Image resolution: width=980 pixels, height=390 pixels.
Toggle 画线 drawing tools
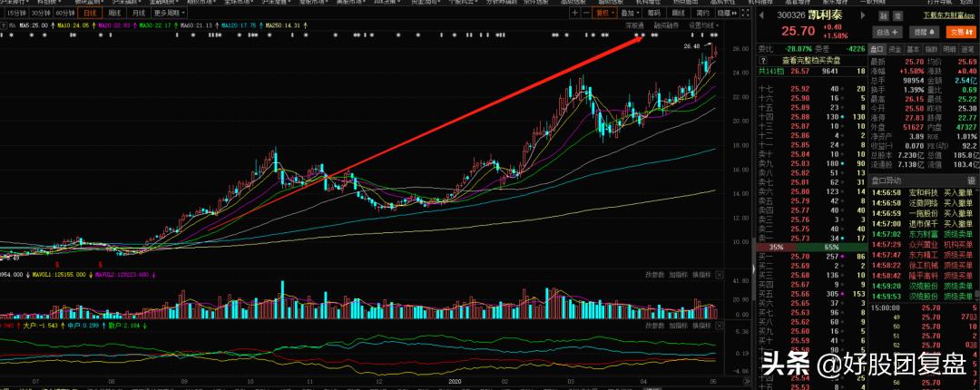pos(678,13)
